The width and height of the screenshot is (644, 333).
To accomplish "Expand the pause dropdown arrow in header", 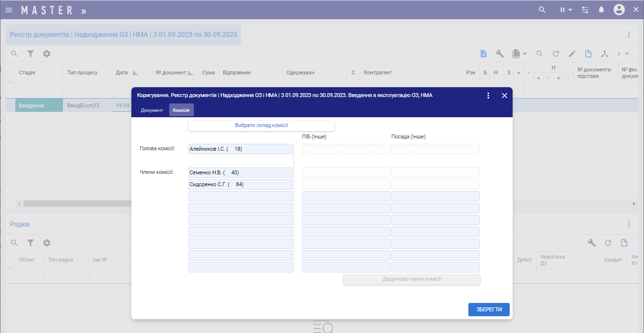I will point(570,10).
